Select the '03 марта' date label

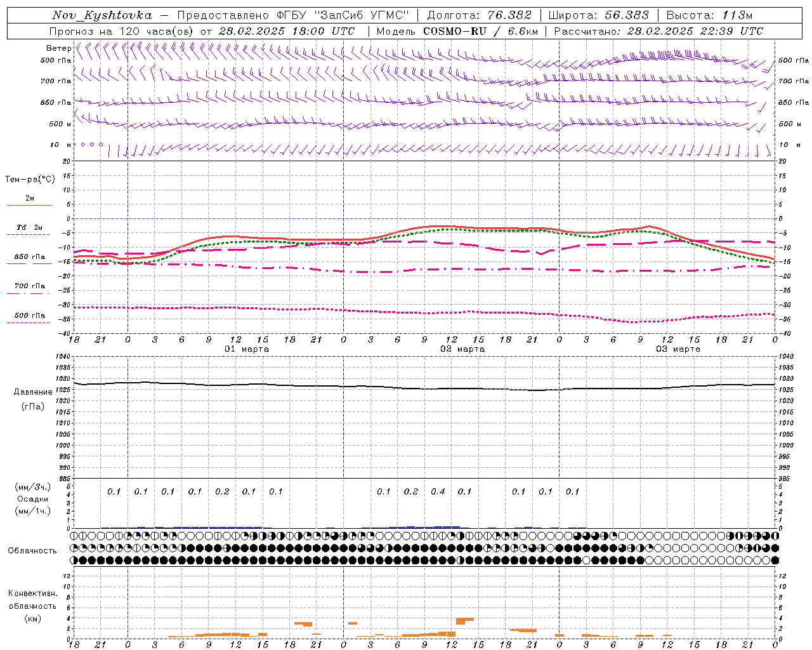[678, 349]
